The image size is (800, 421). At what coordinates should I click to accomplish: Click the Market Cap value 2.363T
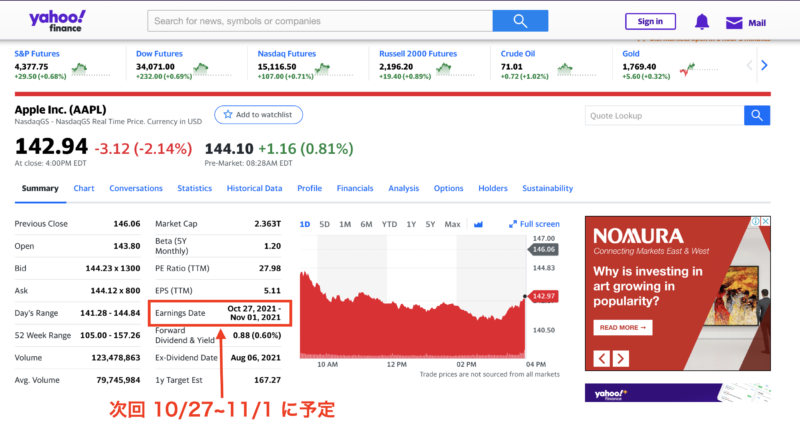pos(267,224)
